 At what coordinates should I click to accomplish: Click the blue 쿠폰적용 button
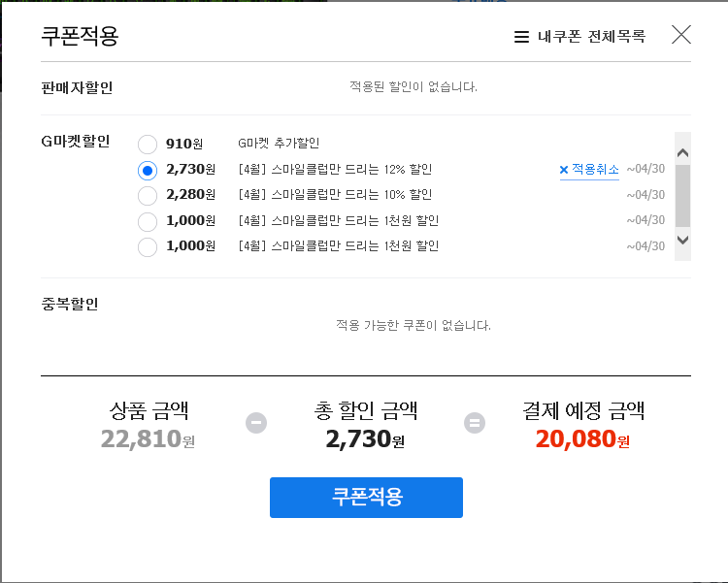[x=366, y=497]
